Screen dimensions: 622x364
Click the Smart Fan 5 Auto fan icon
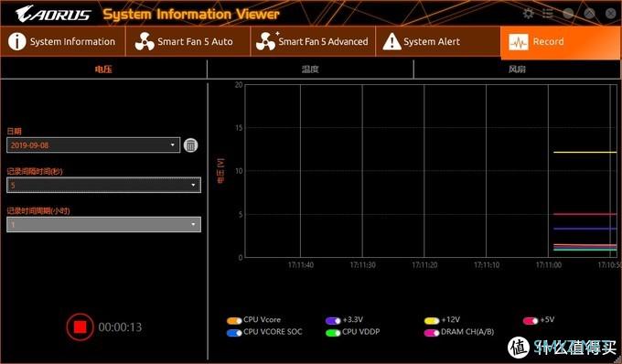click(145, 42)
